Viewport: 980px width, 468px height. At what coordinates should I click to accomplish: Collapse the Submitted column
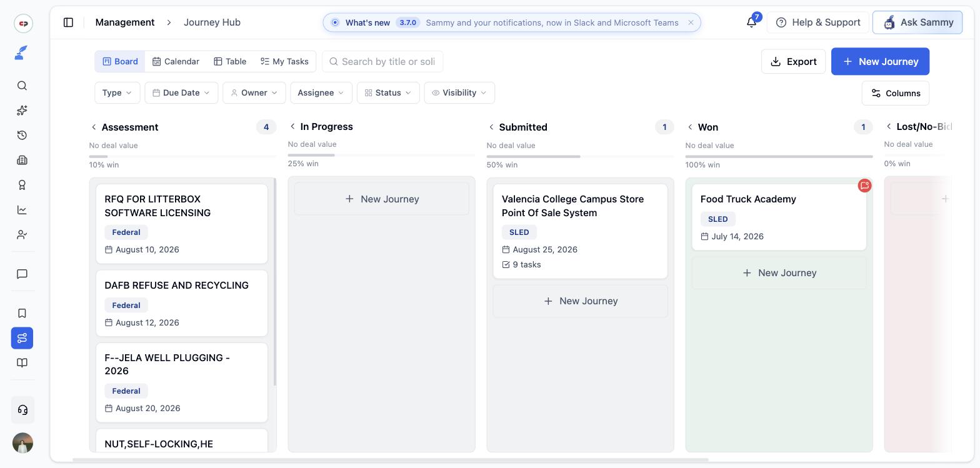pyautogui.click(x=491, y=127)
